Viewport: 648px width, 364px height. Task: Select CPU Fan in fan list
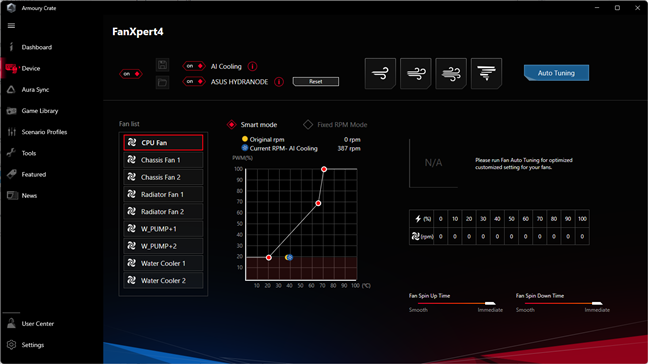(163, 143)
